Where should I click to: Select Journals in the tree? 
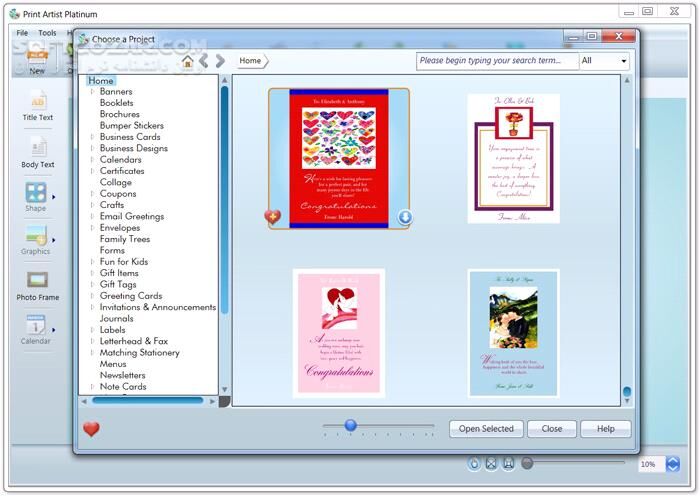pos(117,319)
